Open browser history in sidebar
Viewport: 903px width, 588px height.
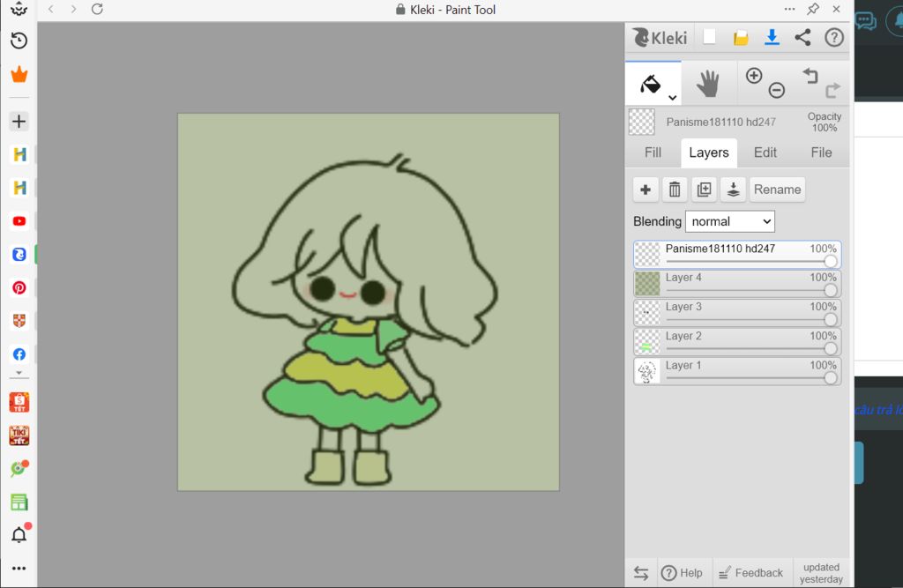click(19, 41)
